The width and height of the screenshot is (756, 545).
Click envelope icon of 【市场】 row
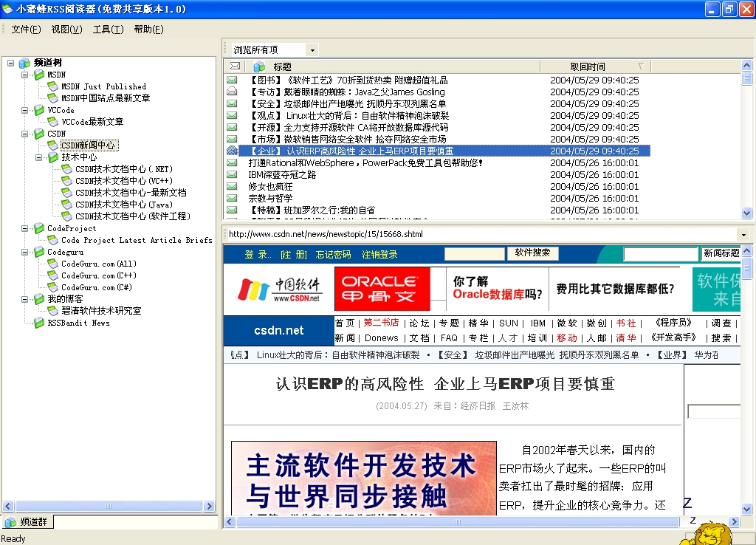(232, 139)
